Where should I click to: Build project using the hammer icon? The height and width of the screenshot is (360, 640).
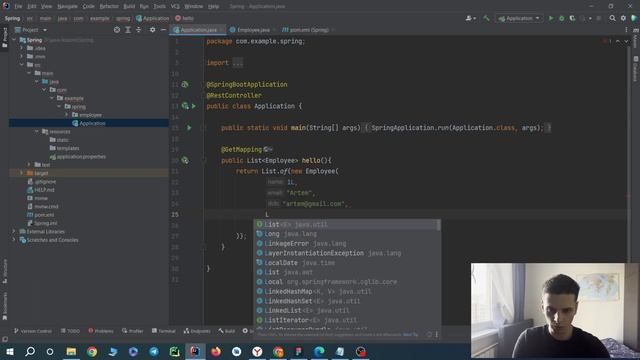click(486, 18)
